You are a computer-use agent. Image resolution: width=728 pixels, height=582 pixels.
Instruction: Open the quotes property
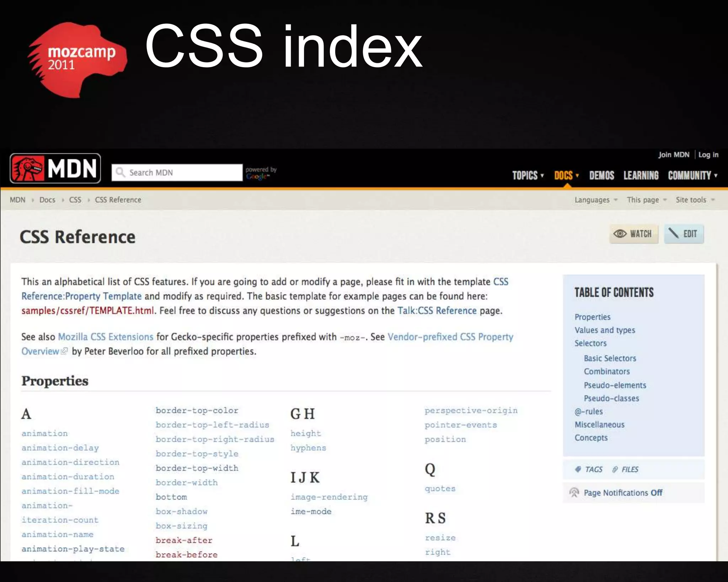440,489
